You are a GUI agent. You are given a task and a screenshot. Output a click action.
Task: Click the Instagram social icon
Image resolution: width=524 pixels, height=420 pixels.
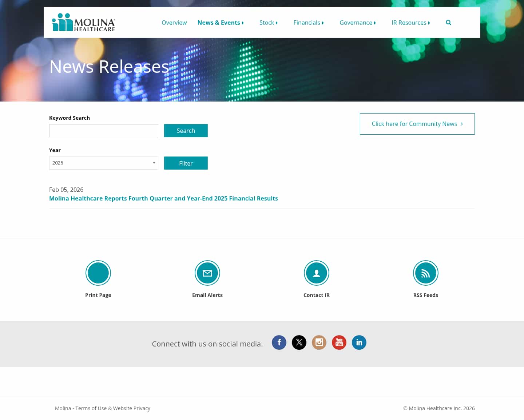[x=319, y=342]
